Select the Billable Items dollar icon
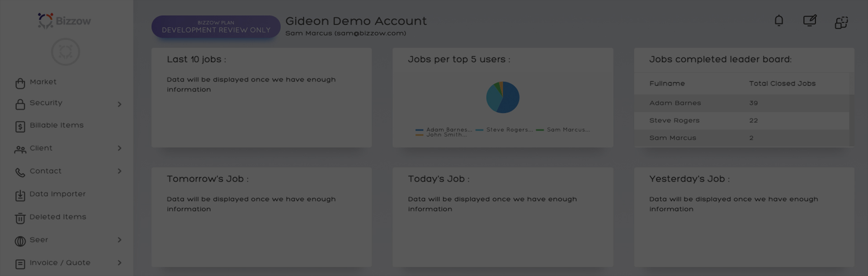 (20, 127)
